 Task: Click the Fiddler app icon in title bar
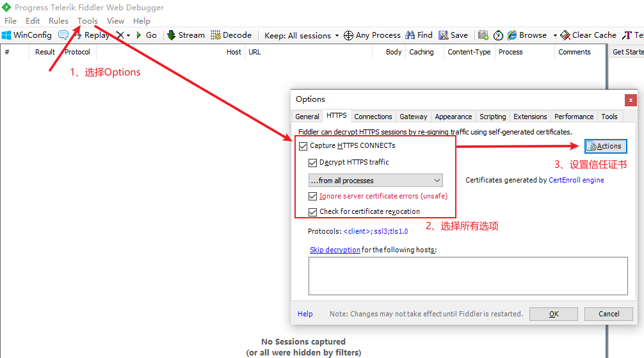(x=6, y=7)
